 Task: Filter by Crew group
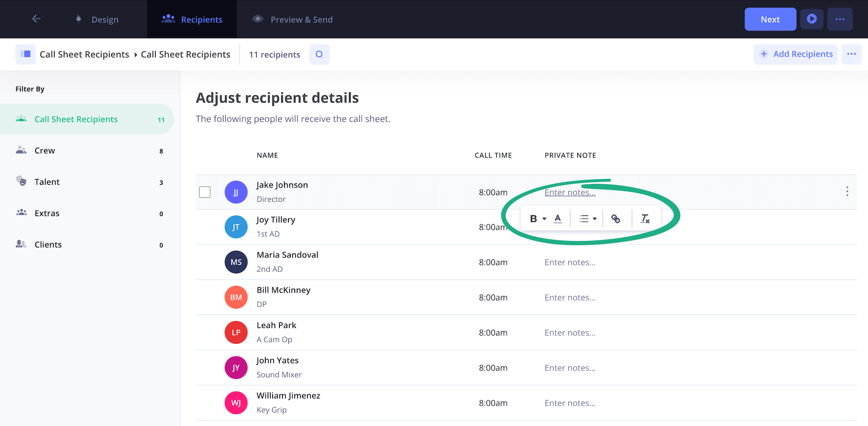coord(45,151)
